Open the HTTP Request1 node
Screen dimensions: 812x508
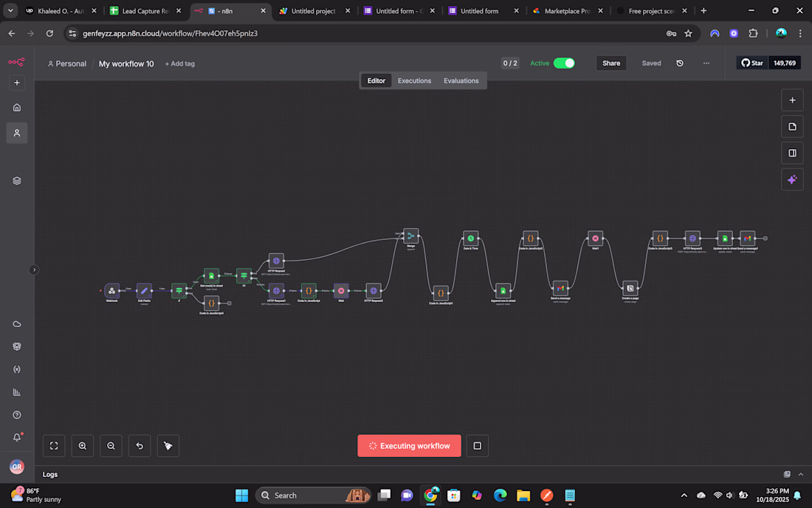tap(276, 290)
